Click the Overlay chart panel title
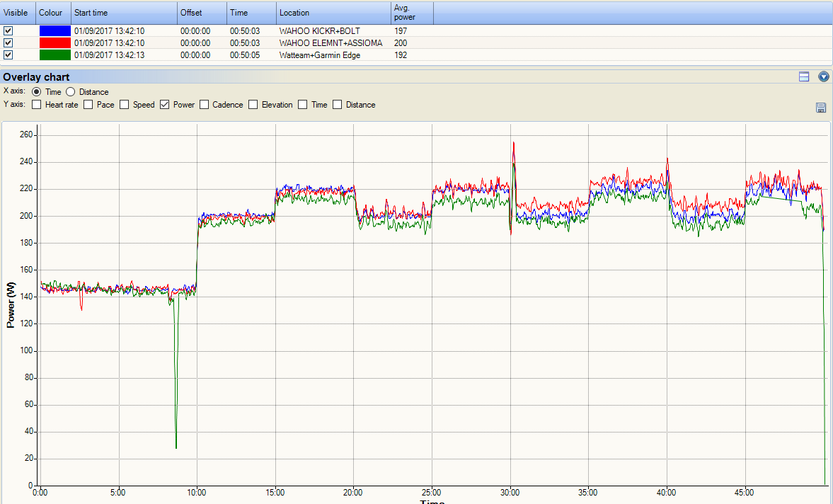 [36, 77]
